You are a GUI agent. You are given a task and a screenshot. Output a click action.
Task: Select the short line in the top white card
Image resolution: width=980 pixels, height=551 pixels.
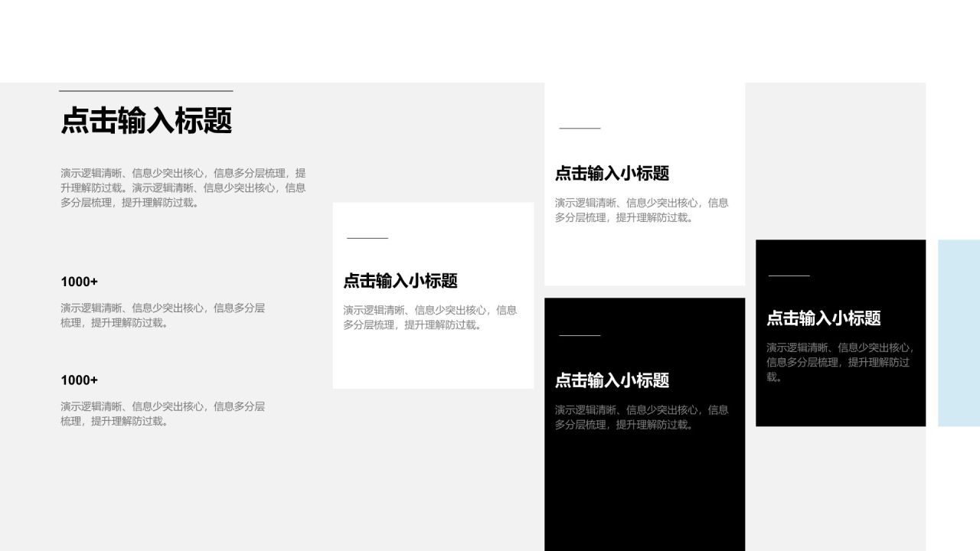tap(580, 129)
